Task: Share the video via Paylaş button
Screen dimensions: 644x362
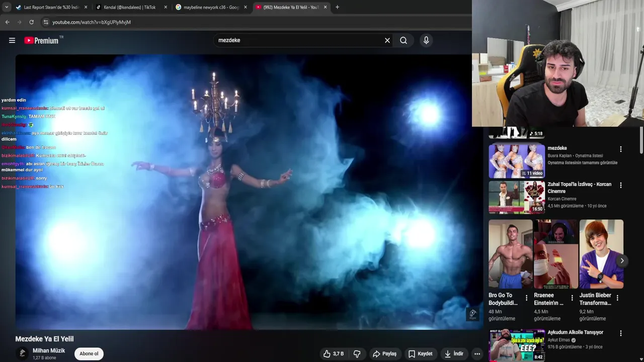Action: 384,354
